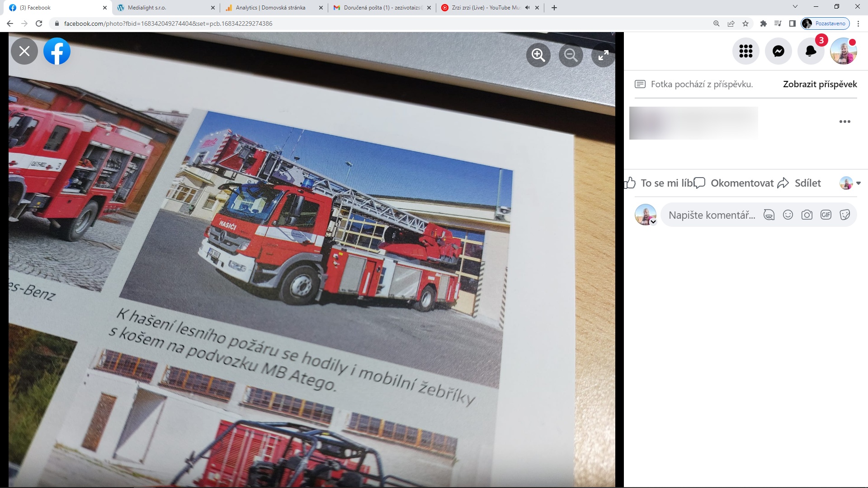Image resolution: width=868 pixels, height=488 pixels.
Task: Close the Facebook browser tab
Action: click(x=105, y=8)
